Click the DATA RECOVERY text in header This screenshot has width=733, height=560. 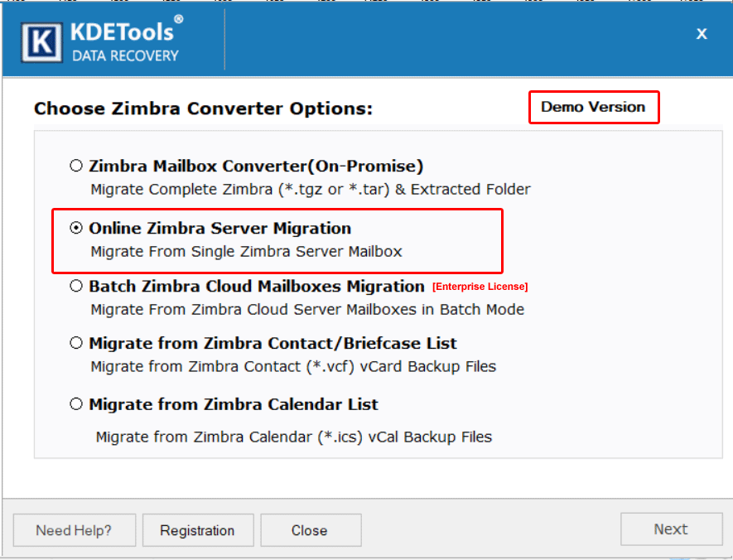(125, 56)
